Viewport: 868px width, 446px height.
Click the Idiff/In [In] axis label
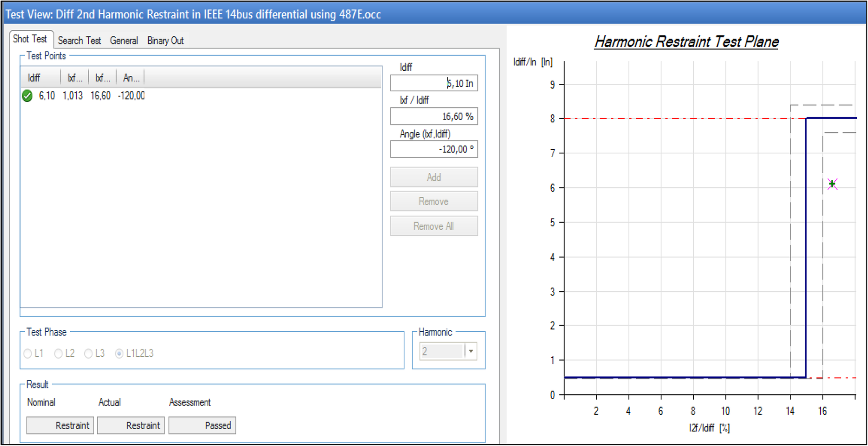tap(533, 62)
